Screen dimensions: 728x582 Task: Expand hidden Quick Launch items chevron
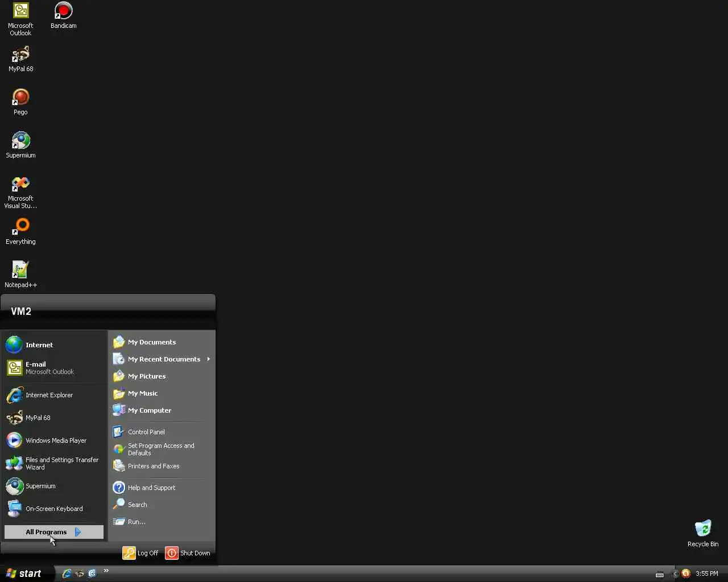(106, 571)
